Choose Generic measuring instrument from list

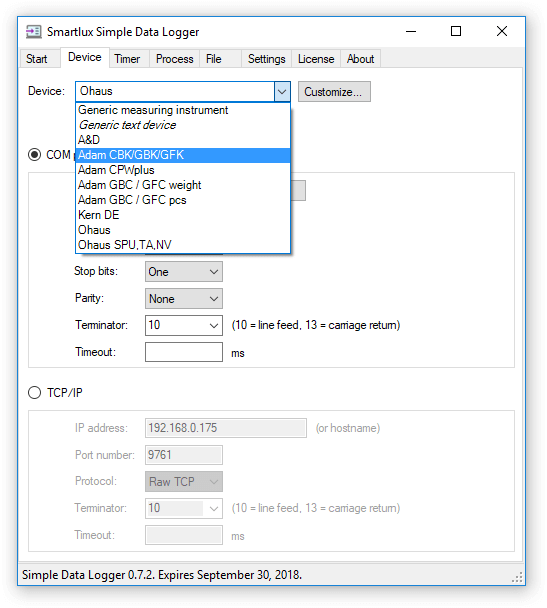tap(183, 110)
